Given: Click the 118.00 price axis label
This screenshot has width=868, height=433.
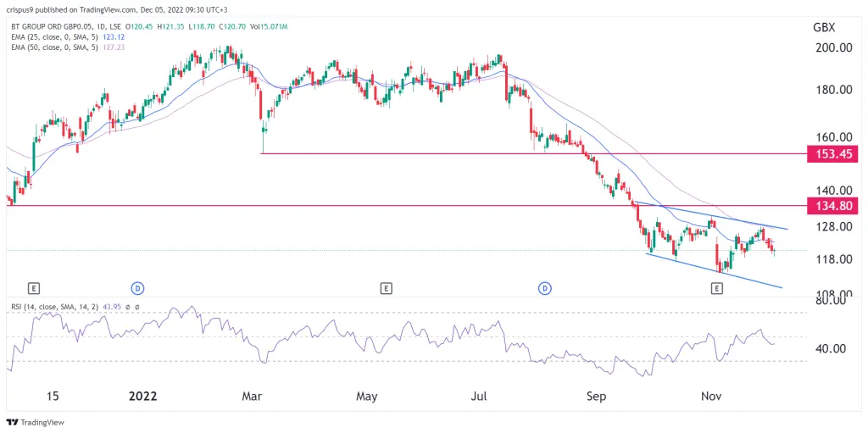Looking at the screenshot, I should click(x=832, y=259).
